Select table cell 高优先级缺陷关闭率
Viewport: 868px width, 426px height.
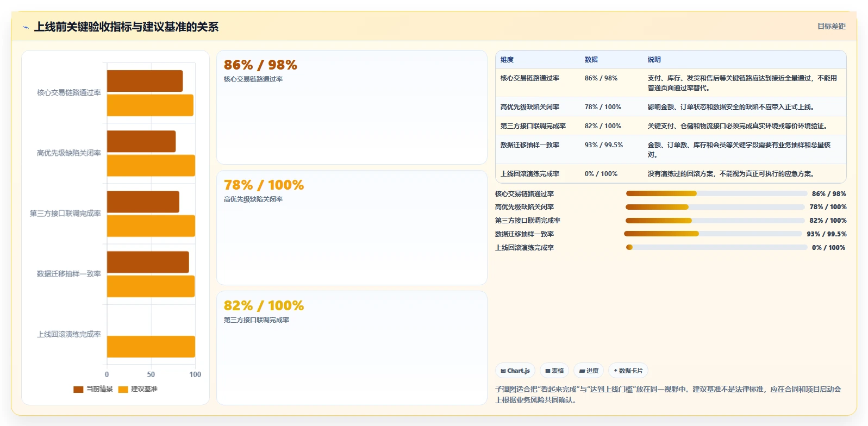(529, 107)
